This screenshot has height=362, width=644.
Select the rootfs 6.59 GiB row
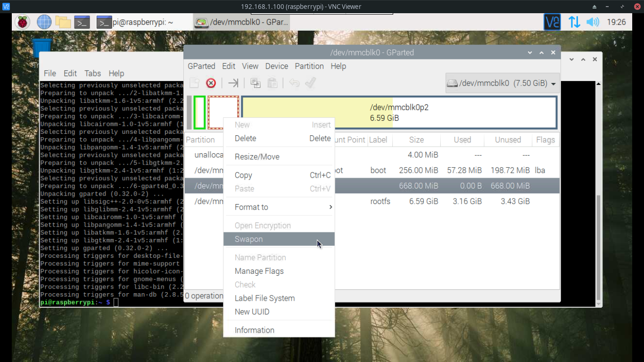coord(372,201)
